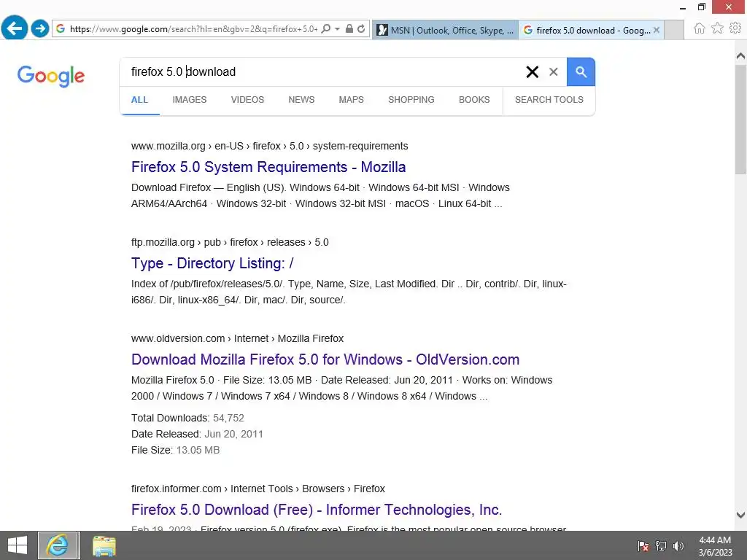747x560 pixels.
Task: Click Date Released: Jun 20, 2011 text
Action: coord(197,435)
